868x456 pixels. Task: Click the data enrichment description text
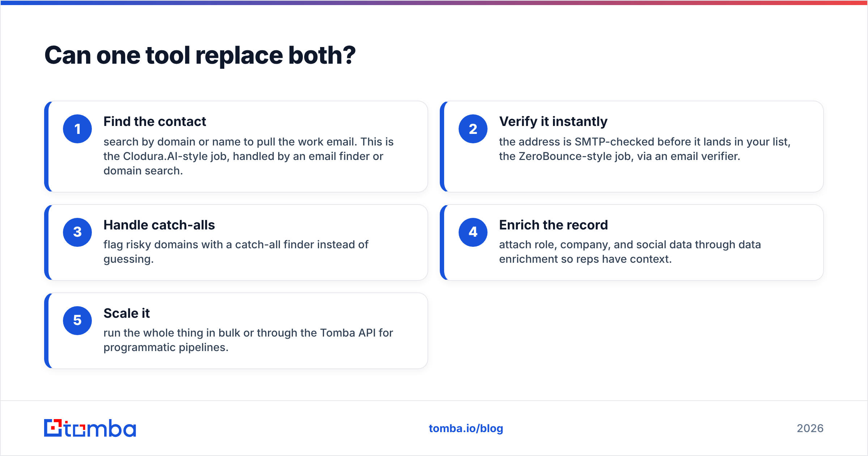[630, 252]
